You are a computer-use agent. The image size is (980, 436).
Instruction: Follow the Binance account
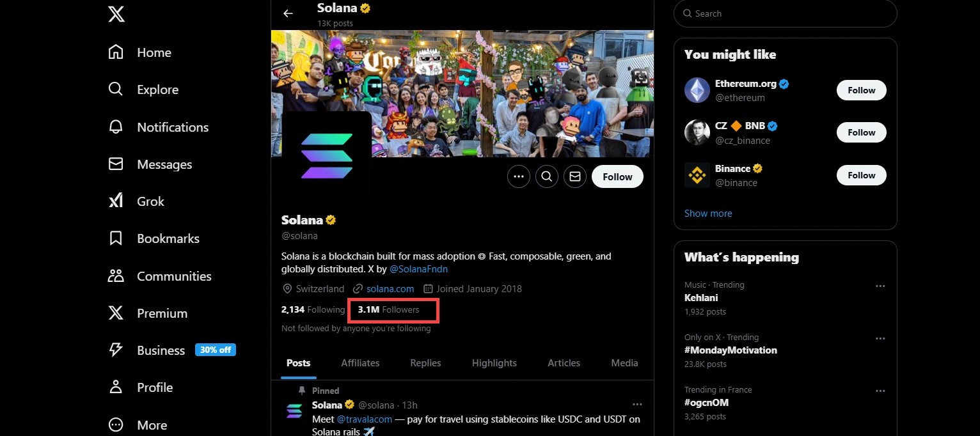point(861,175)
